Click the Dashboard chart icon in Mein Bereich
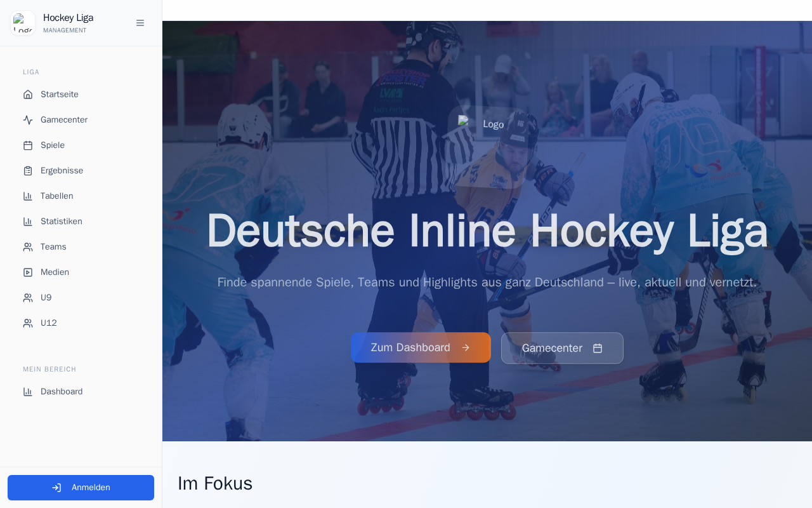 coord(28,391)
